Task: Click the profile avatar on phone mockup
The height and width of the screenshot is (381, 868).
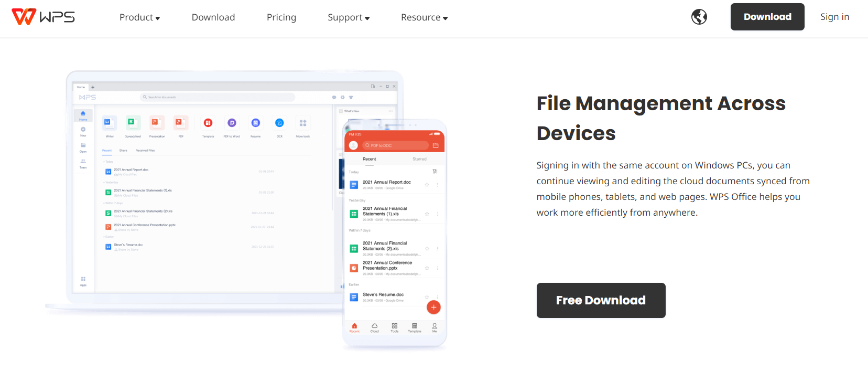Action: pyautogui.click(x=353, y=145)
